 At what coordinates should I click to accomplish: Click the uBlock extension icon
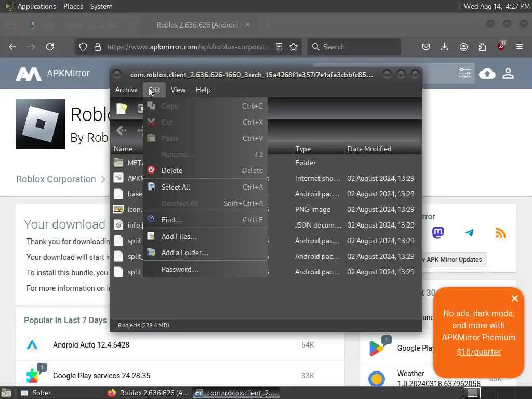[501, 46]
